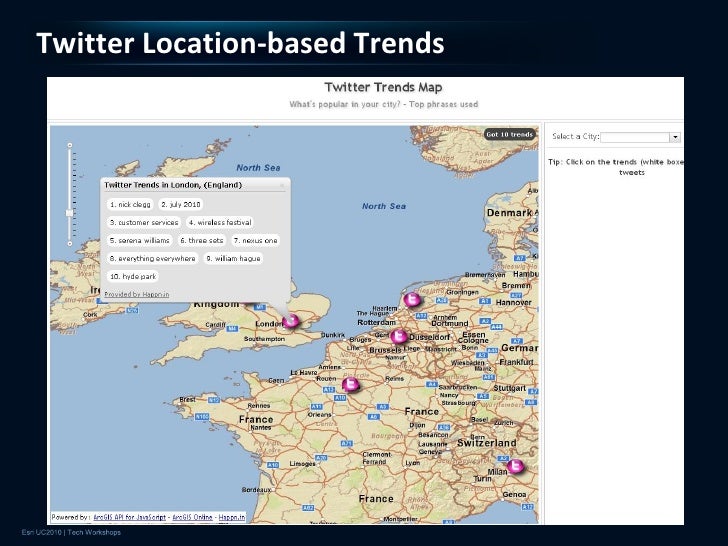Click the 'Got 10 trends' status badge
The height and width of the screenshot is (546, 728).
pyautogui.click(x=509, y=134)
